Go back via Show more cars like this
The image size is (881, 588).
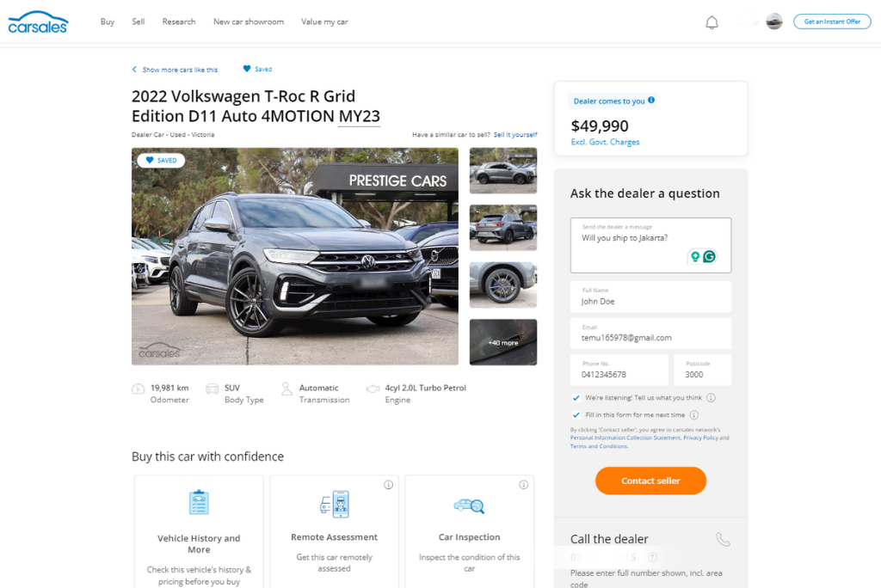click(176, 70)
